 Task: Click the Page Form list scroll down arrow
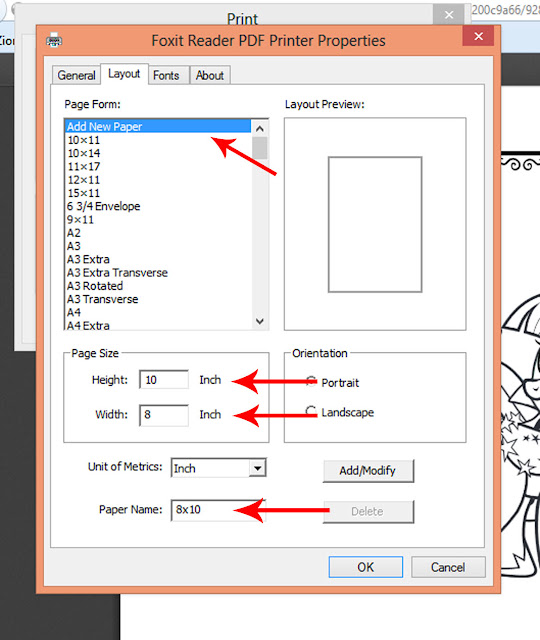[260, 321]
